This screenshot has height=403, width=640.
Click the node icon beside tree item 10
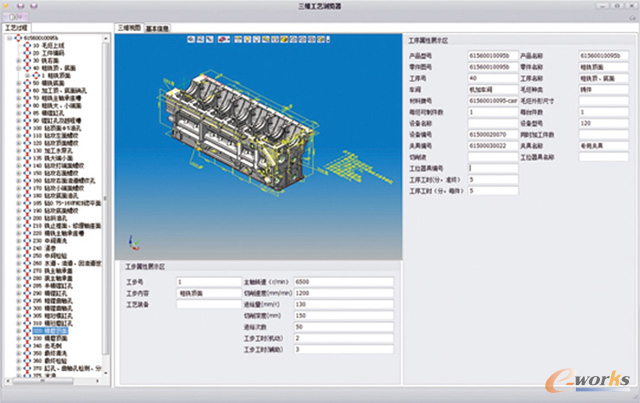coord(27,45)
